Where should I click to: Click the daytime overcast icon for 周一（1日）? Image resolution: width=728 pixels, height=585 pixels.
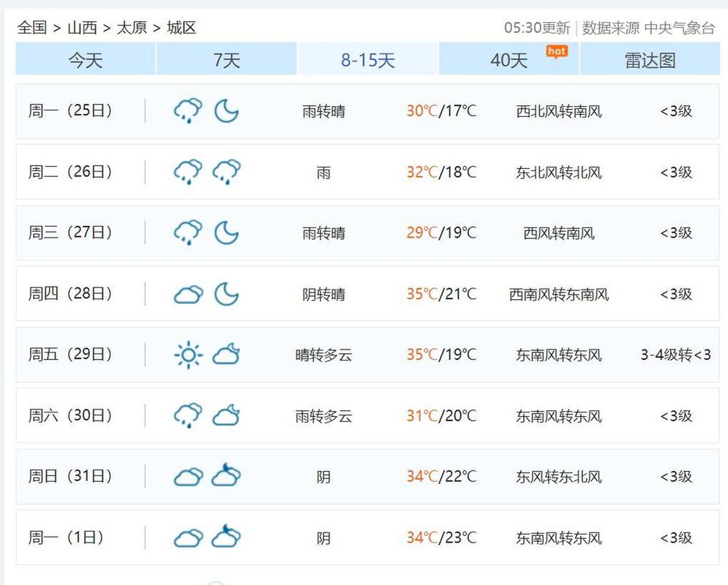pyautogui.click(x=189, y=538)
